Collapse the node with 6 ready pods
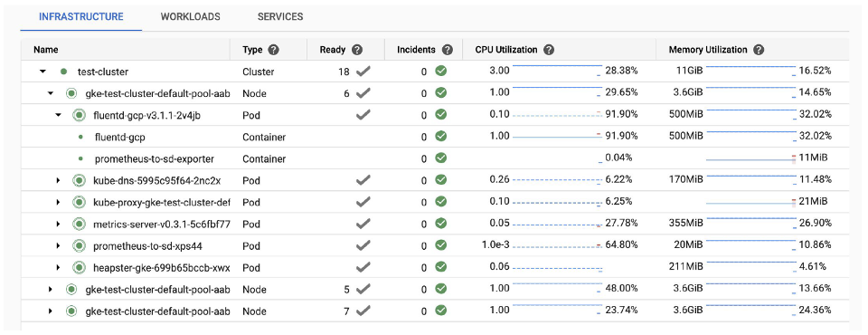Image resolution: width=868 pixels, height=335 pixels. pos(51,93)
